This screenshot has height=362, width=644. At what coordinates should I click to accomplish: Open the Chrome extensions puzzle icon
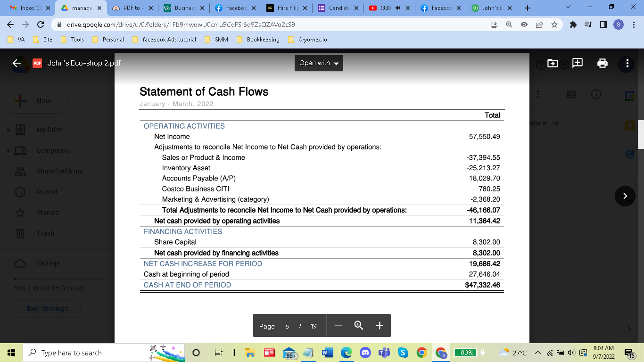pos(573,25)
